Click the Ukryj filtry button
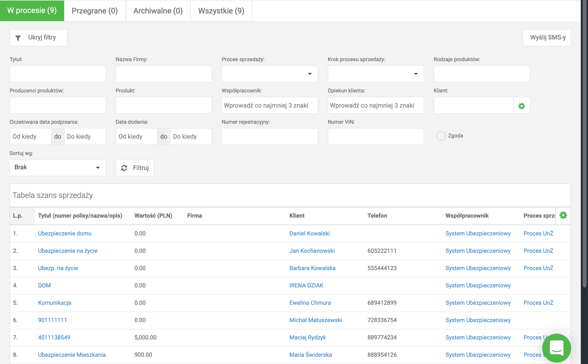588x364 pixels. [x=38, y=38]
